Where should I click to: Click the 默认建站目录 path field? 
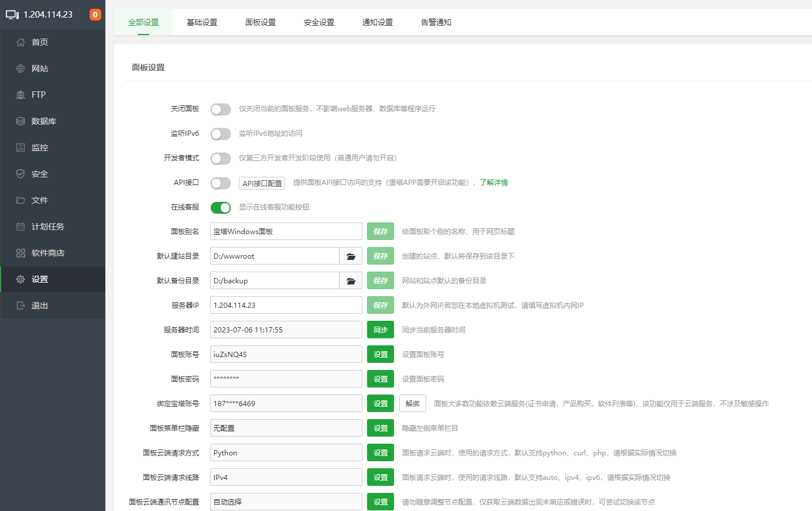(x=275, y=256)
